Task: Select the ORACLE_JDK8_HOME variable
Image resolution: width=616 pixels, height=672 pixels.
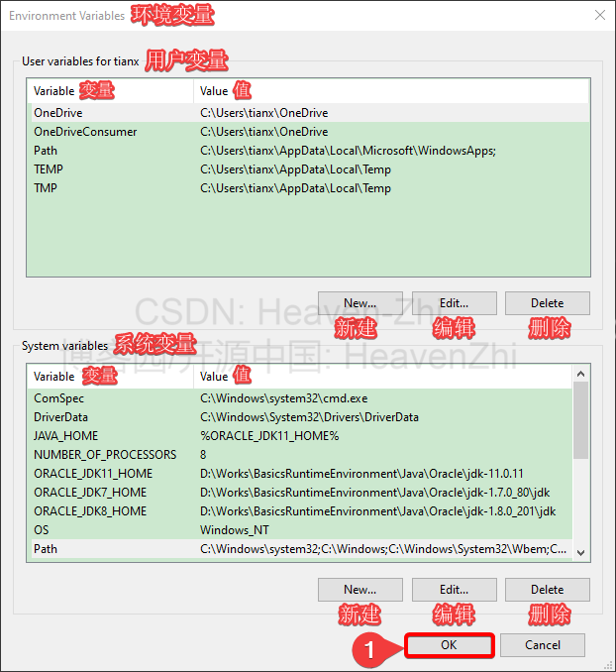Action: (299, 511)
